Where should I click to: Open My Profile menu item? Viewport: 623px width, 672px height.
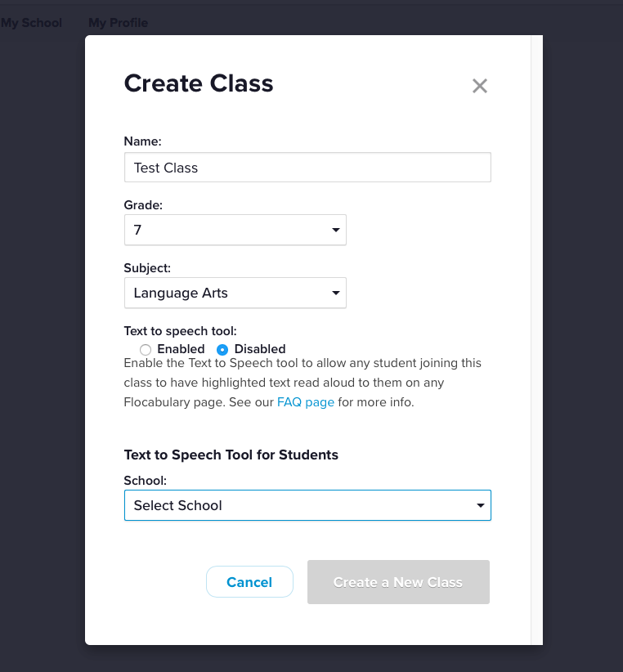(x=119, y=23)
